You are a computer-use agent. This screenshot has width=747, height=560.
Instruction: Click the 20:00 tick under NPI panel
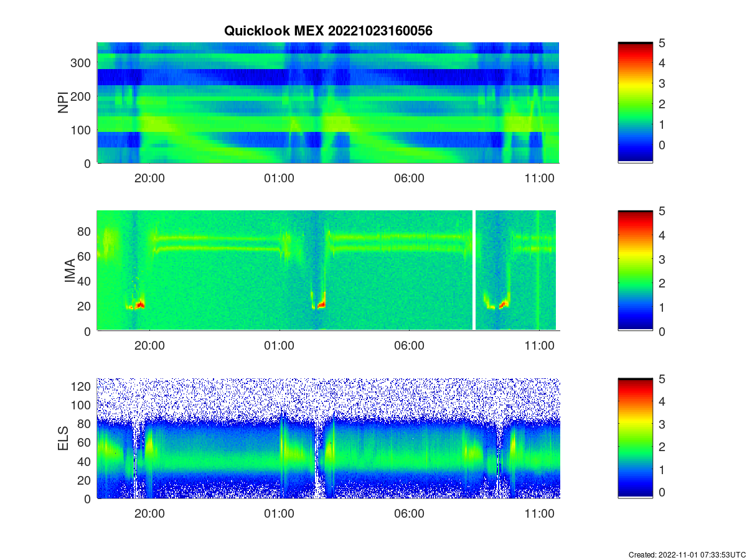(149, 178)
